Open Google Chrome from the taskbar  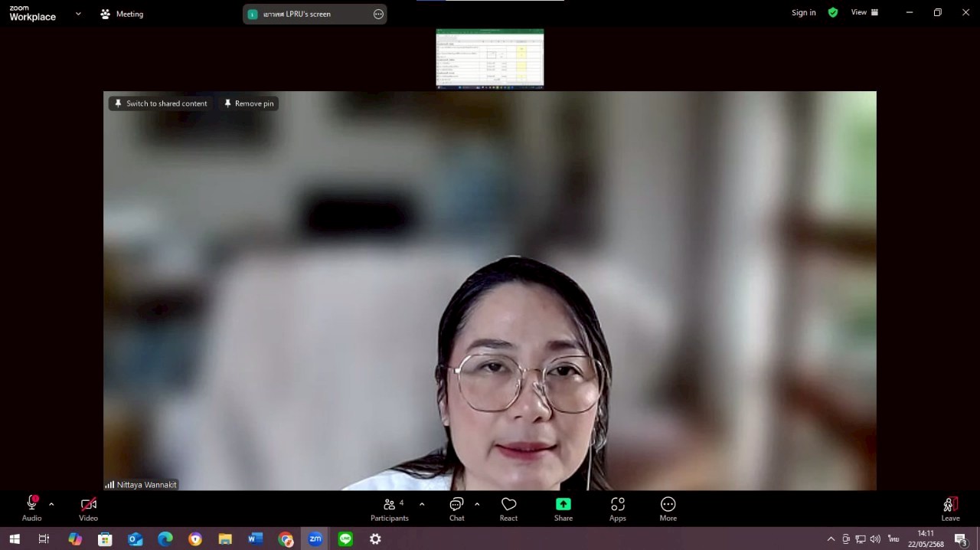[286, 539]
